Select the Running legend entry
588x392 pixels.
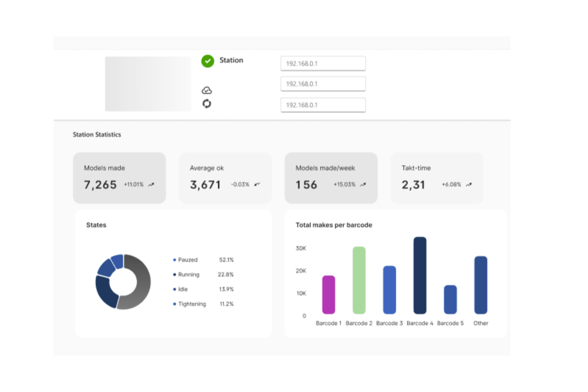[x=189, y=274]
